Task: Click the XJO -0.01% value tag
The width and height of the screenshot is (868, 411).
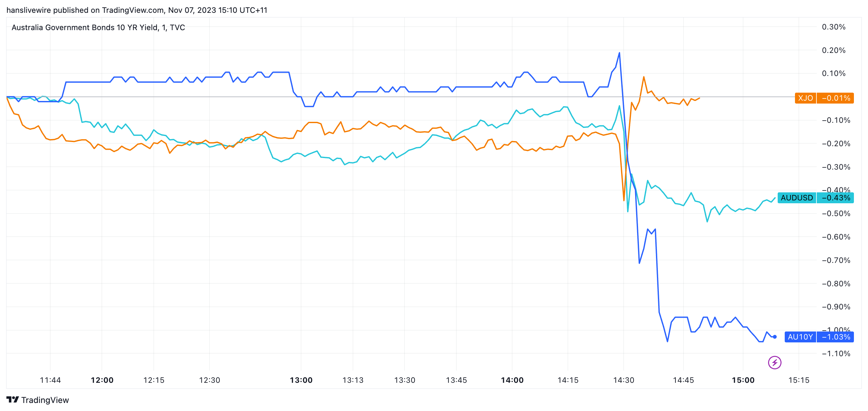Action: [x=836, y=98]
